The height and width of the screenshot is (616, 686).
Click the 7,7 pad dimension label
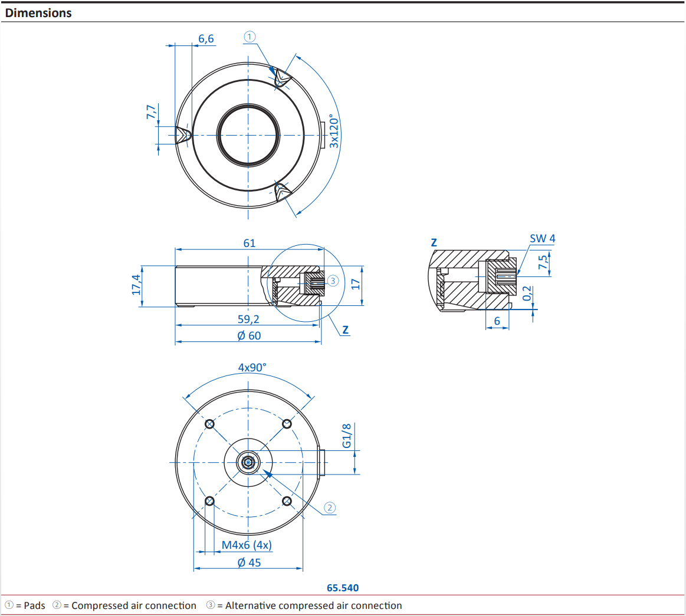(x=151, y=112)
